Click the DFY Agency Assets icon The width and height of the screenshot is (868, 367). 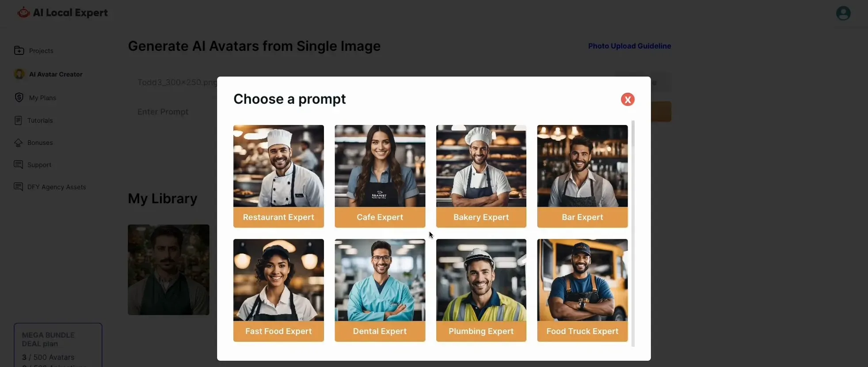18,187
